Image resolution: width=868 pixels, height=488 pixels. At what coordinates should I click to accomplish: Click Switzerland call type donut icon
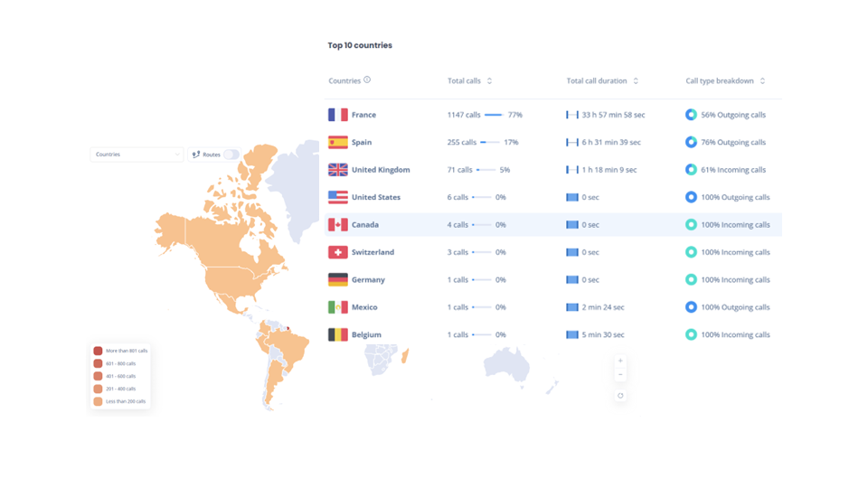pyautogui.click(x=691, y=252)
